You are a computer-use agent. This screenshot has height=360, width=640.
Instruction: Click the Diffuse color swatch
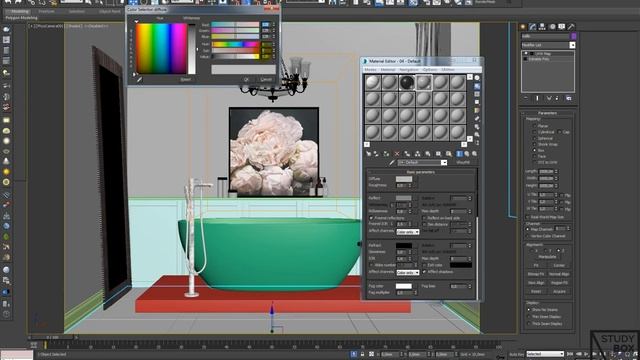click(404, 179)
